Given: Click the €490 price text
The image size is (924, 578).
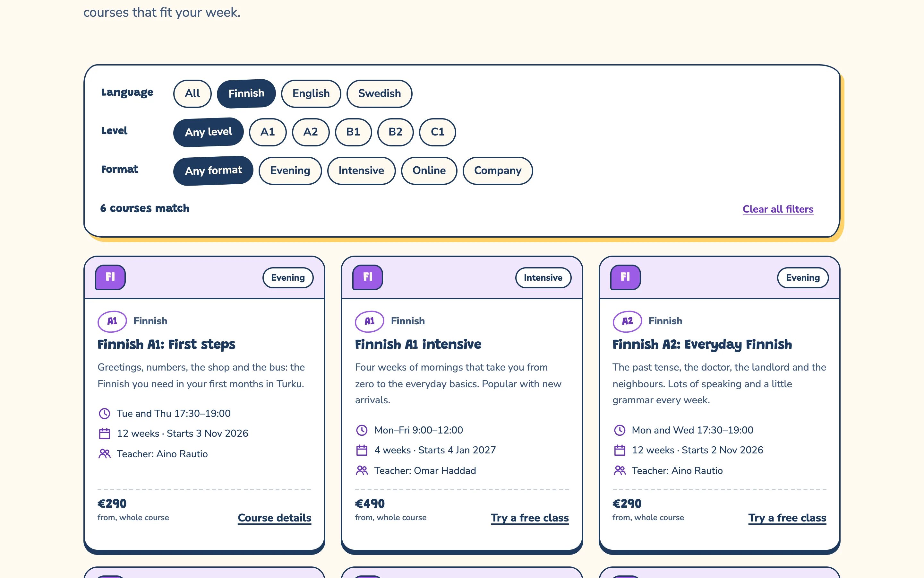Looking at the screenshot, I should (x=370, y=504).
